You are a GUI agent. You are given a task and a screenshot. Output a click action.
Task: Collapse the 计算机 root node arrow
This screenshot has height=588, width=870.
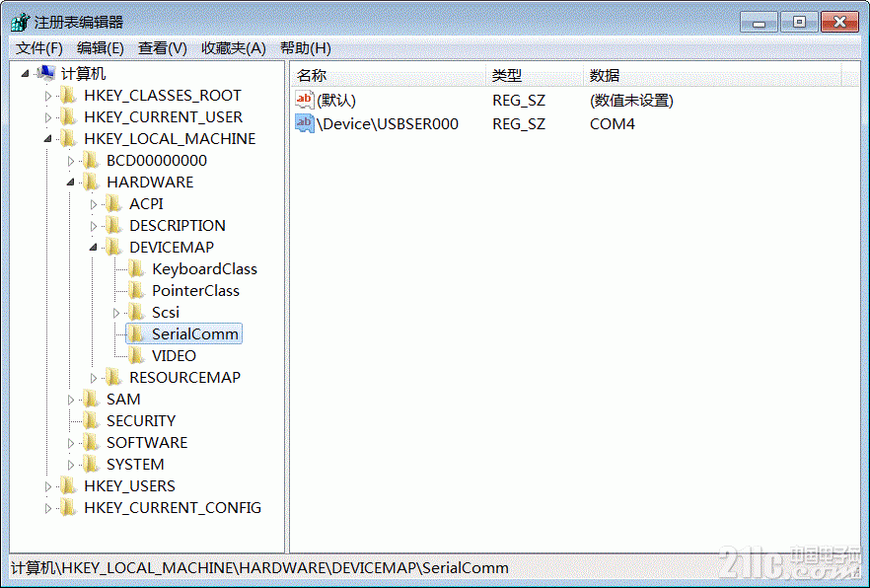(x=25, y=73)
